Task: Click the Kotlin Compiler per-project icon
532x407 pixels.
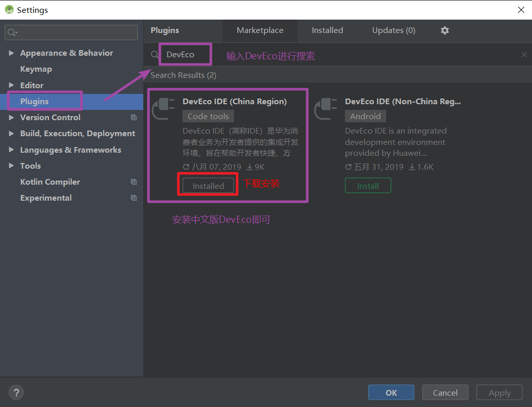Action: (134, 182)
